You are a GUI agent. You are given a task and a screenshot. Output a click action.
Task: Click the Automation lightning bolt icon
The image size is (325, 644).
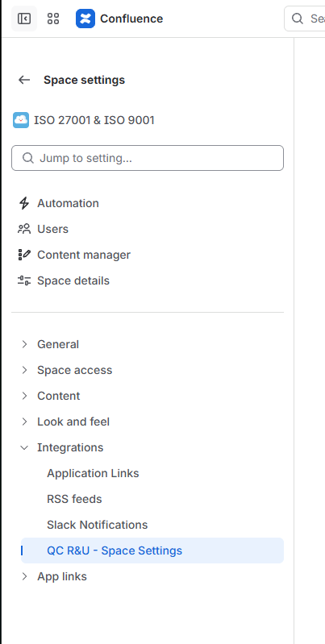(24, 203)
